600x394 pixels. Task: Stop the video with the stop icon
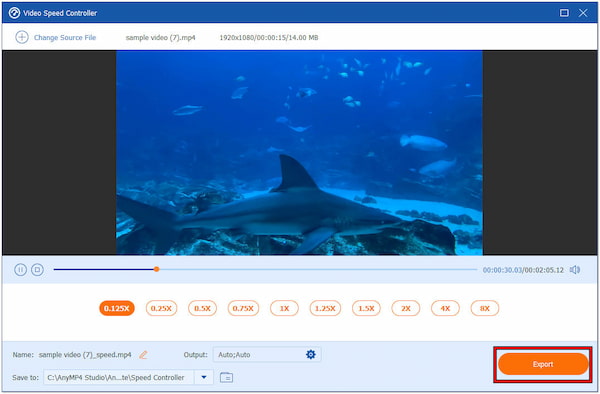tap(37, 270)
